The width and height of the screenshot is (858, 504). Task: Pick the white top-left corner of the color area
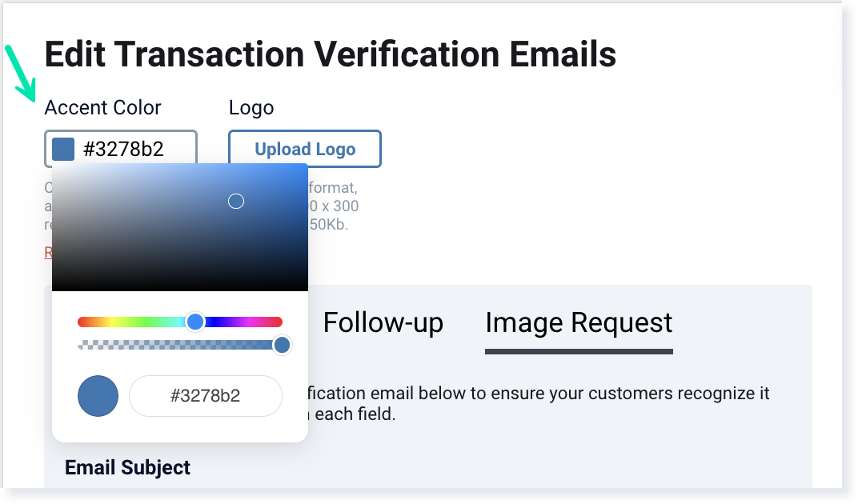pyautogui.click(x=54, y=166)
